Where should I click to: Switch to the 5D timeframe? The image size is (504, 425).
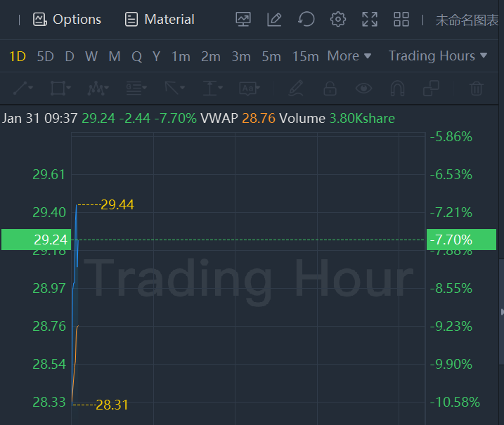tap(45, 56)
